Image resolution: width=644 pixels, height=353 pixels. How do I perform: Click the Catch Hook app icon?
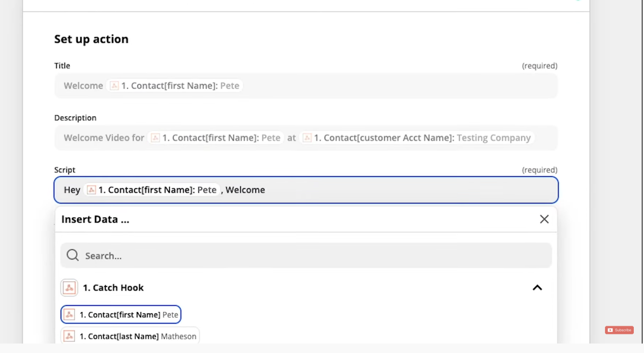pyautogui.click(x=69, y=288)
